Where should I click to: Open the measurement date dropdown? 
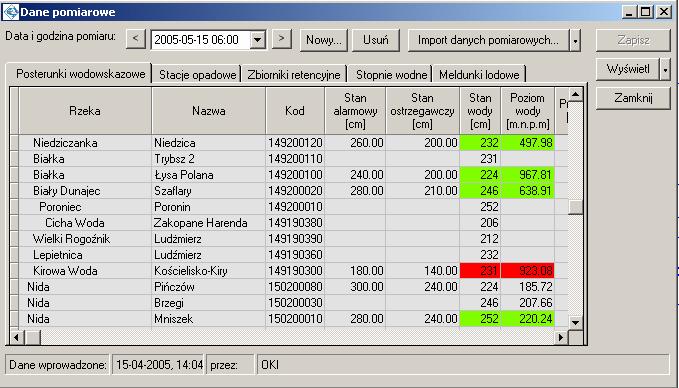coord(258,40)
